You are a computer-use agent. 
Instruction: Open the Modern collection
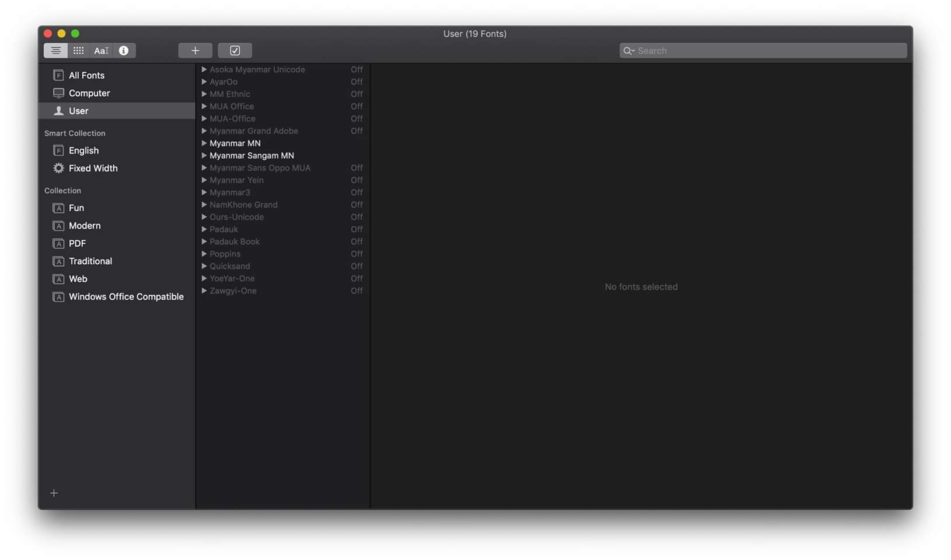(x=117, y=226)
